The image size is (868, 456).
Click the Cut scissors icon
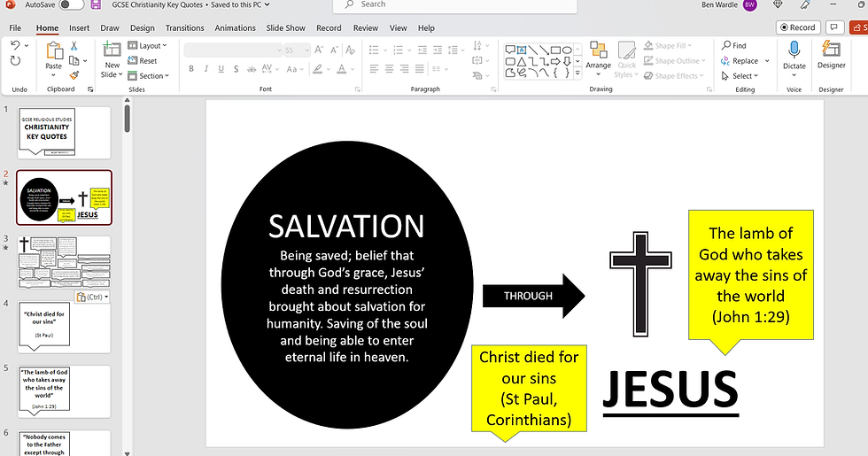coord(74,46)
